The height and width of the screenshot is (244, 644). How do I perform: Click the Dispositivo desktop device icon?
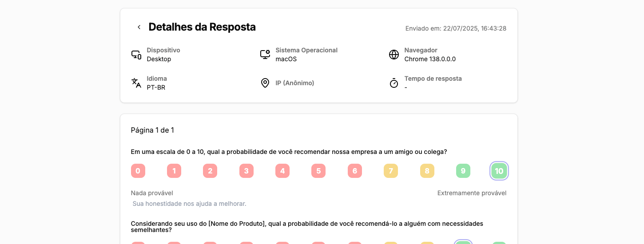pyautogui.click(x=136, y=55)
